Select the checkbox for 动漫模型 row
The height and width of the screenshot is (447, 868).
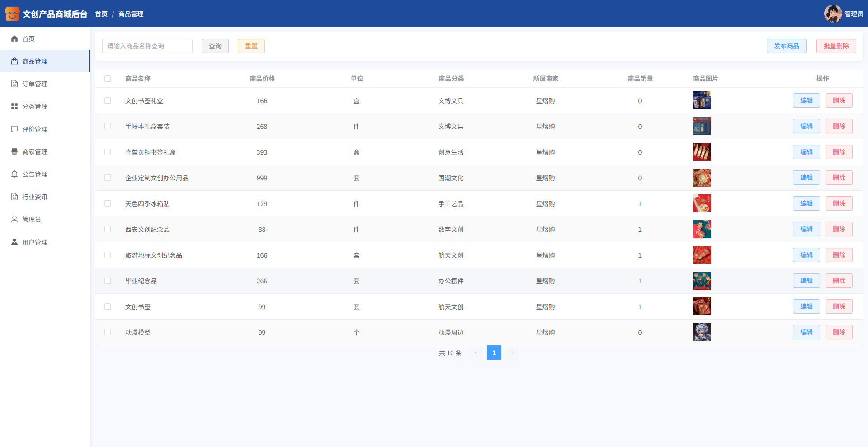108,332
